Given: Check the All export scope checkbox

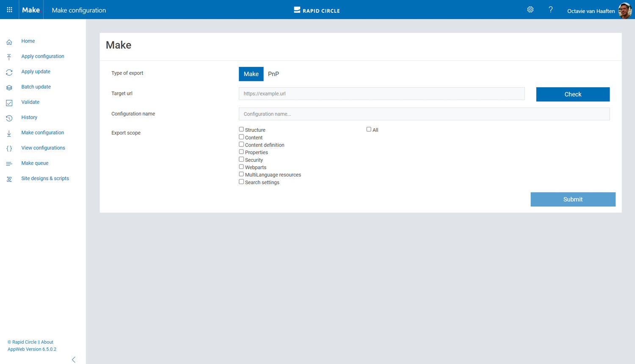Looking at the screenshot, I should coord(368,129).
